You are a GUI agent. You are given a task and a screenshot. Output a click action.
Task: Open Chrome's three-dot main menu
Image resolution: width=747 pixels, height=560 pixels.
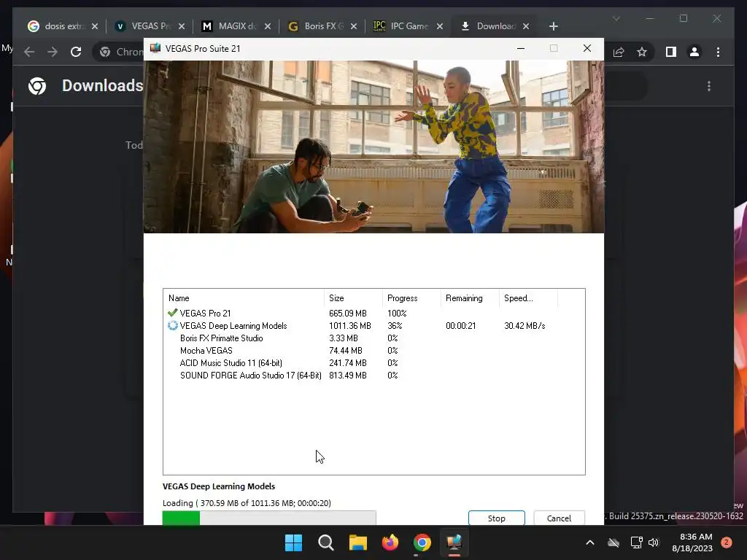coord(718,52)
